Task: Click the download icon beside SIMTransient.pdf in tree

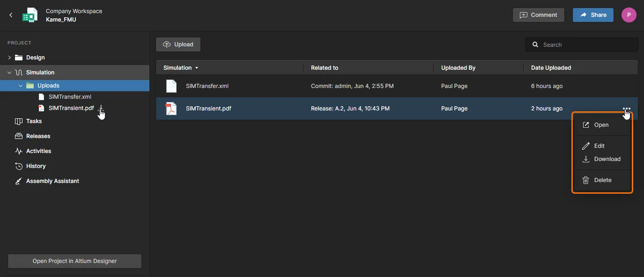Action: pos(101,108)
